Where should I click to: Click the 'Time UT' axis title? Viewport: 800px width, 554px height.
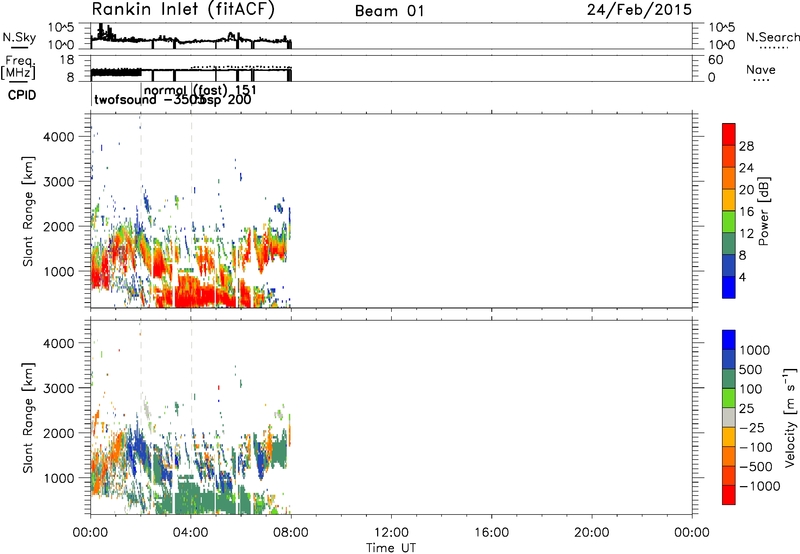[391, 548]
